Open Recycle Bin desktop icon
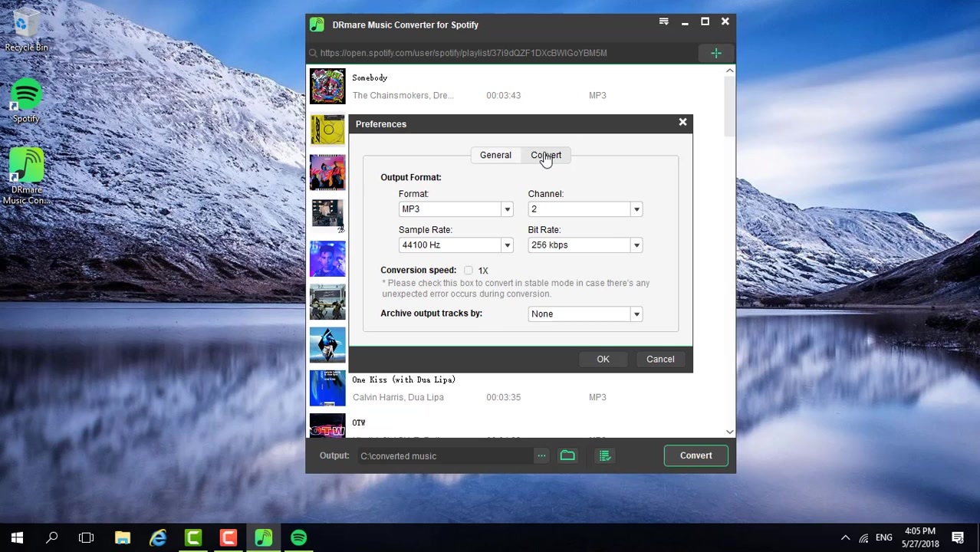Screen dimensions: 980x552 pos(26,32)
